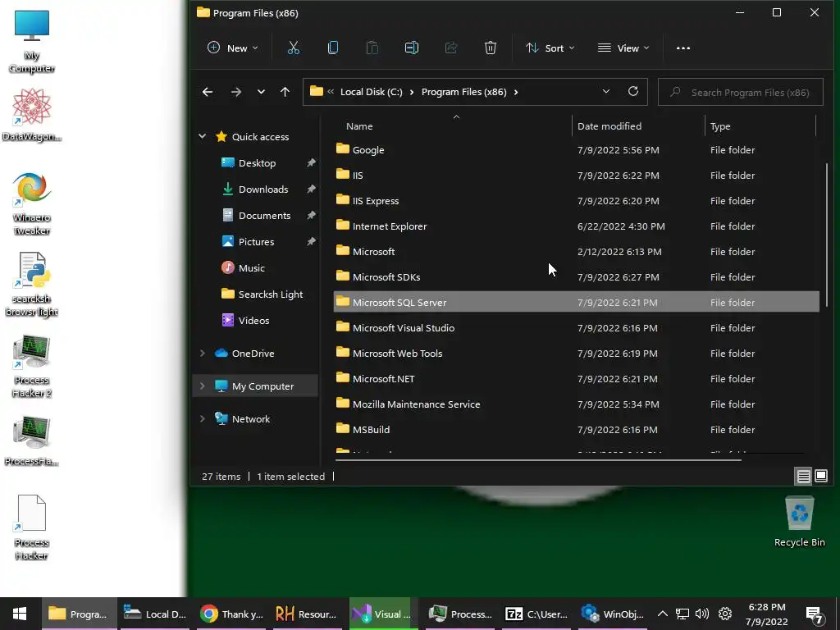Open DataWagon desktop shortcut
This screenshot has height=630, width=840.
[x=32, y=115]
